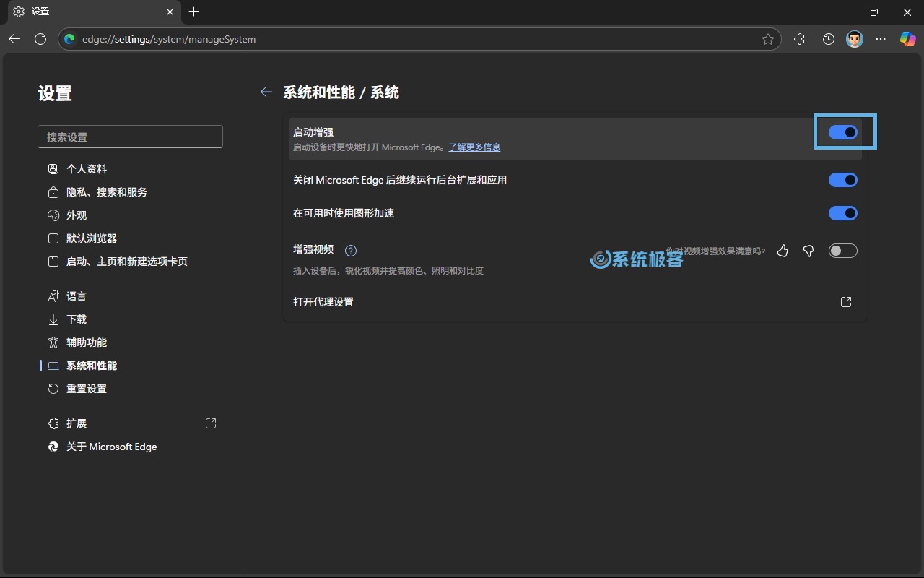
Task: Close the 设置 tab
Action: (170, 12)
